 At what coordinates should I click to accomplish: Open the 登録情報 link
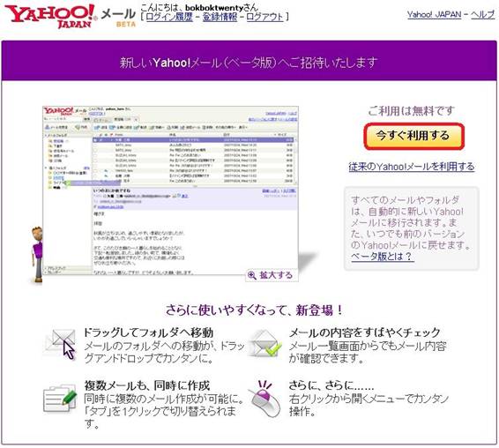coord(220,17)
